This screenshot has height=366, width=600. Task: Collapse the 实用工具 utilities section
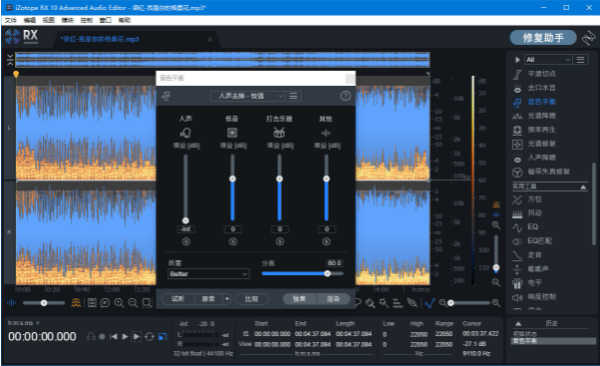coord(583,187)
